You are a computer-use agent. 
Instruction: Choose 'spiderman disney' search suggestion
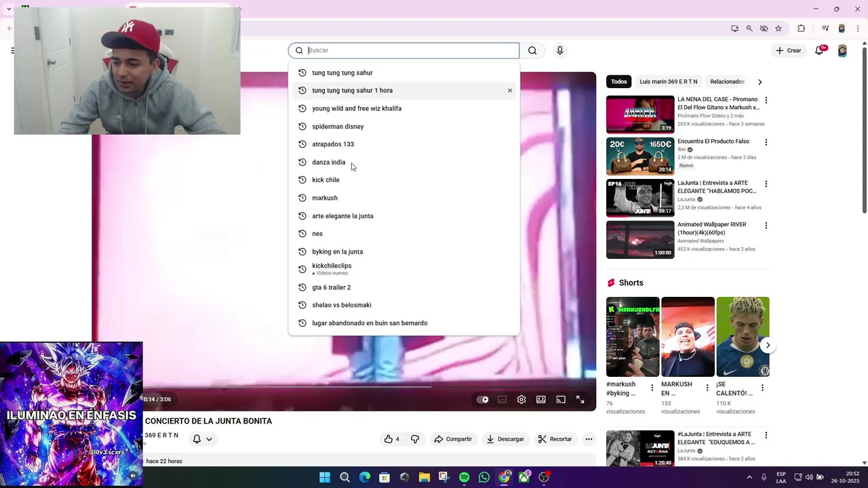point(404,127)
